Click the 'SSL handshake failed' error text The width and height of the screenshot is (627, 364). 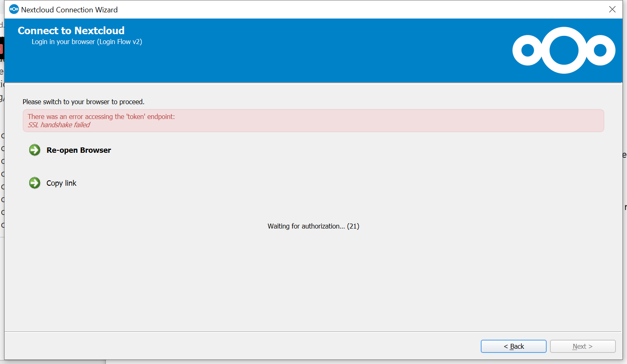point(59,125)
